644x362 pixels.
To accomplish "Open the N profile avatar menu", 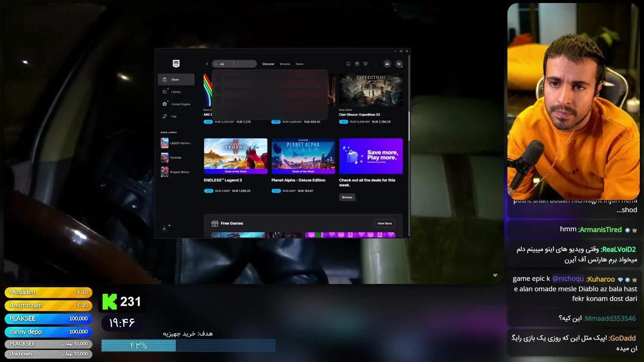I will [x=399, y=64].
